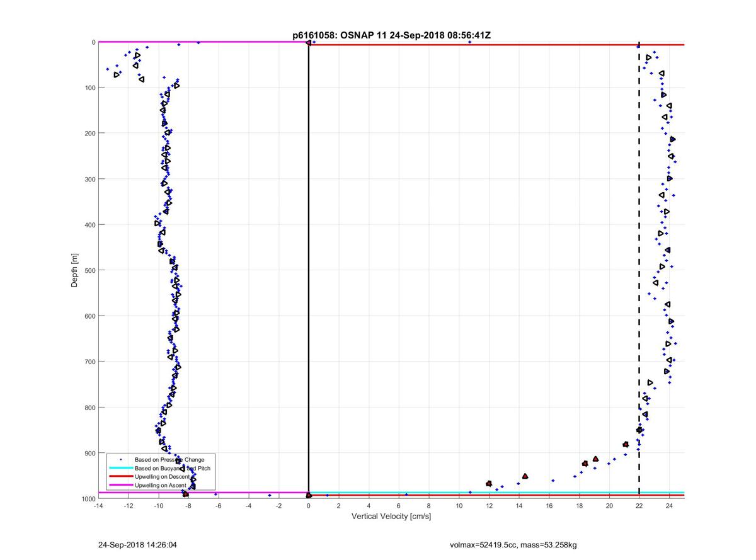
Task: Click x-axis tick label '-14'
Action: pyautogui.click(x=98, y=505)
